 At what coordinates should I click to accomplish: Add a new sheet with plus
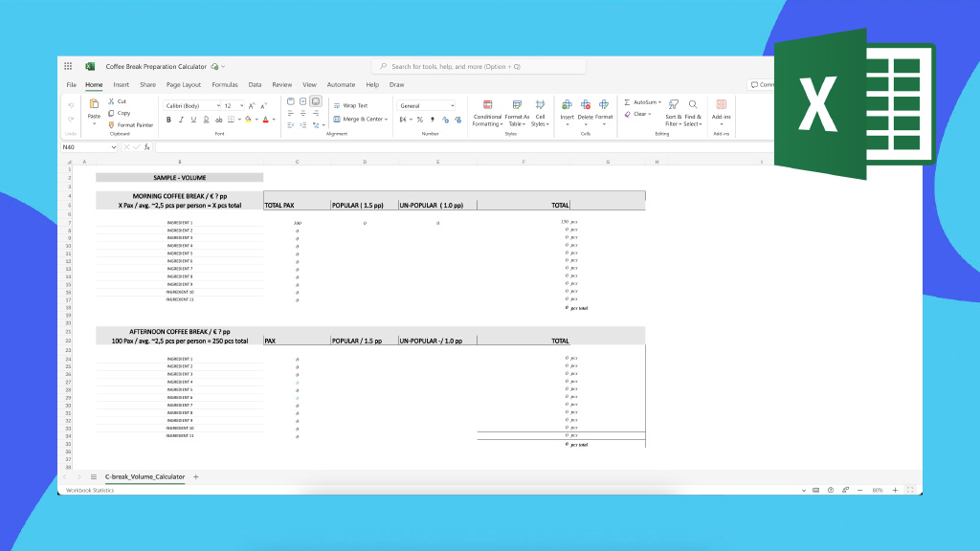pyautogui.click(x=195, y=476)
